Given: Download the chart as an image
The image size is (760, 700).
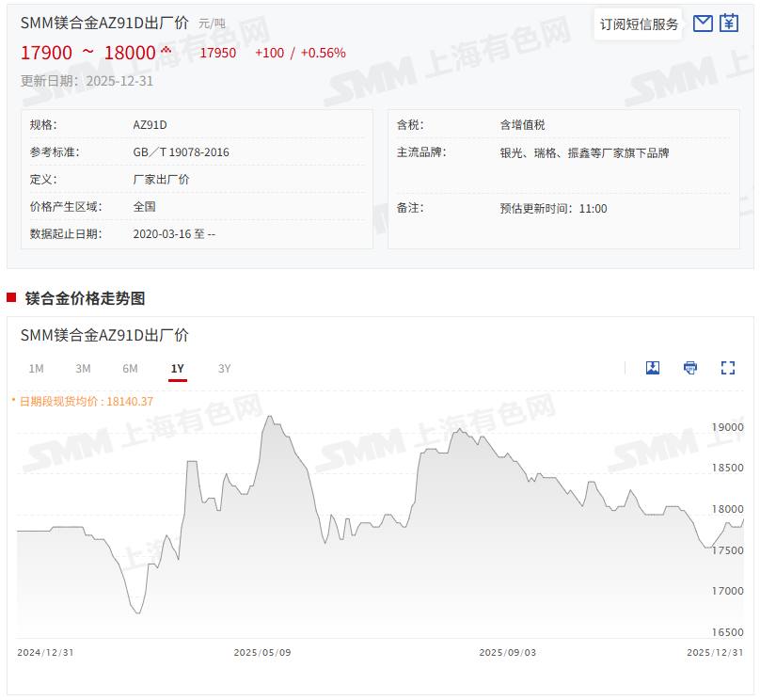Looking at the screenshot, I should (x=653, y=368).
